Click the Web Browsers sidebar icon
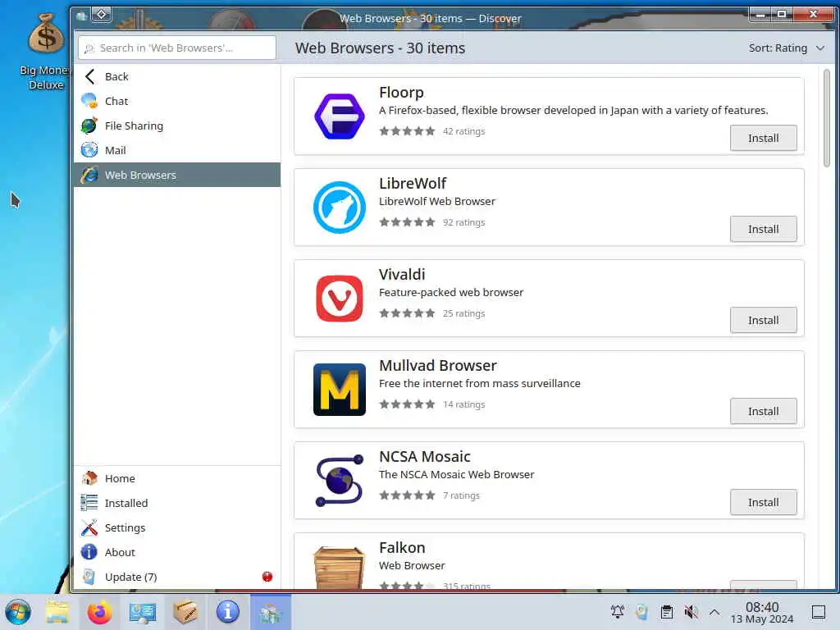This screenshot has width=840, height=630. (89, 176)
